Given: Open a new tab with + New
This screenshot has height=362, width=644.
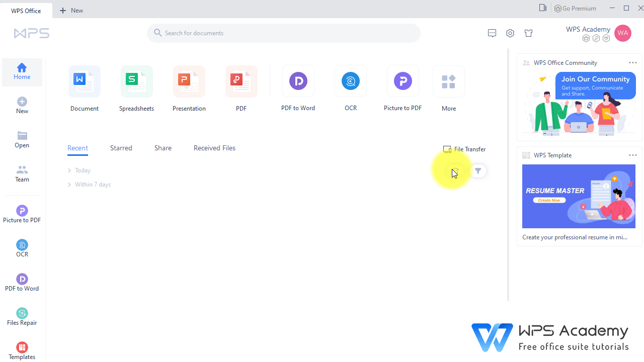Looking at the screenshot, I should point(71,11).
